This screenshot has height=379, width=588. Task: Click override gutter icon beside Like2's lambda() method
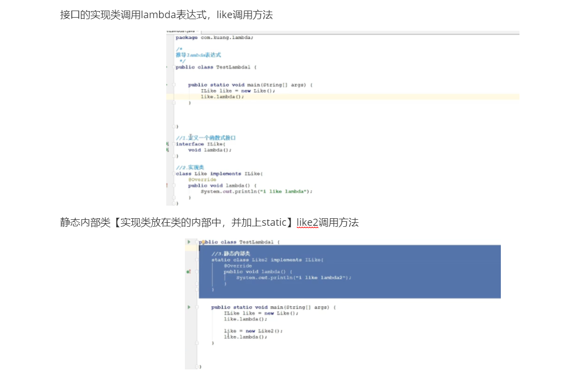pos(188,272)
